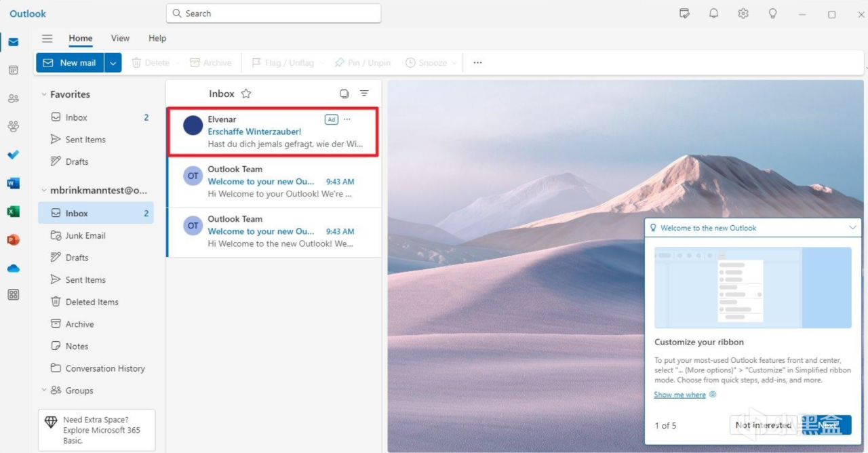Collapse the Favorites section
The image size is (868, 453).
pyautogui.click(x=44, y=94)
